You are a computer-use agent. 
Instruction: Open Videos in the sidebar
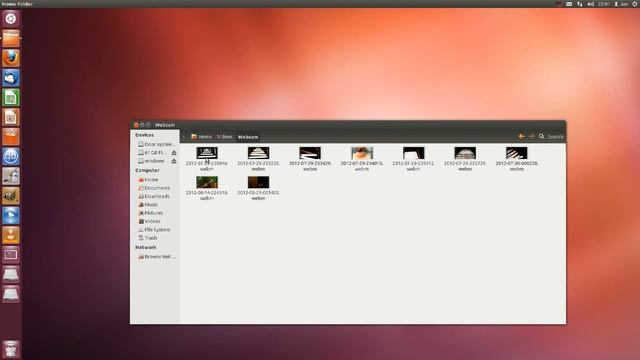(149, 221)
